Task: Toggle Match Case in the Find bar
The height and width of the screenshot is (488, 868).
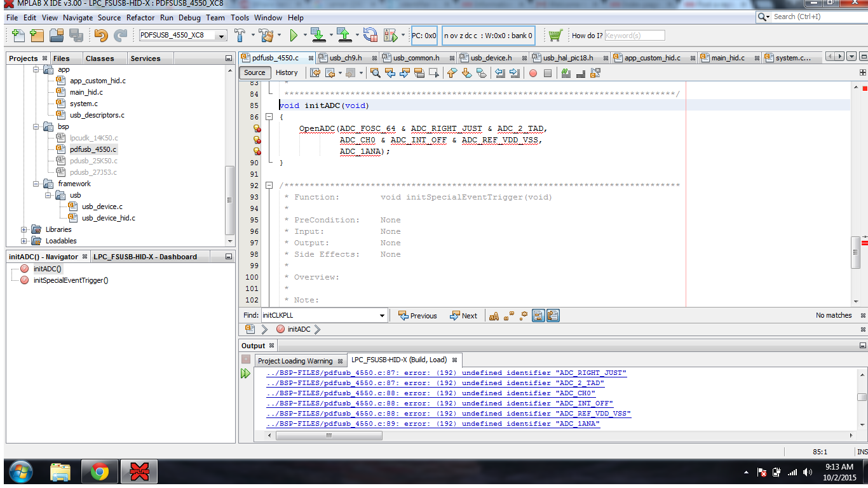Action: click(x=494, y=316)
